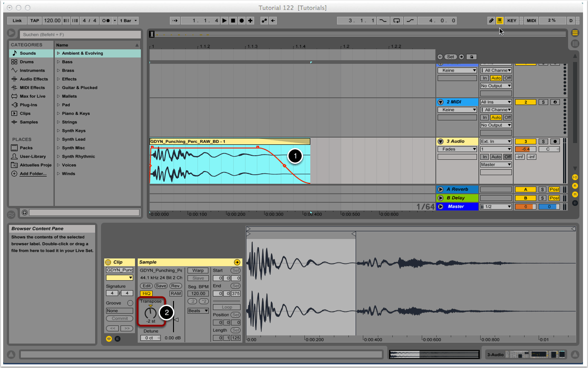The width and height of the screenshot is (588, 368).
Task: Select Drums in browser categories
Action: click(27, 62)
